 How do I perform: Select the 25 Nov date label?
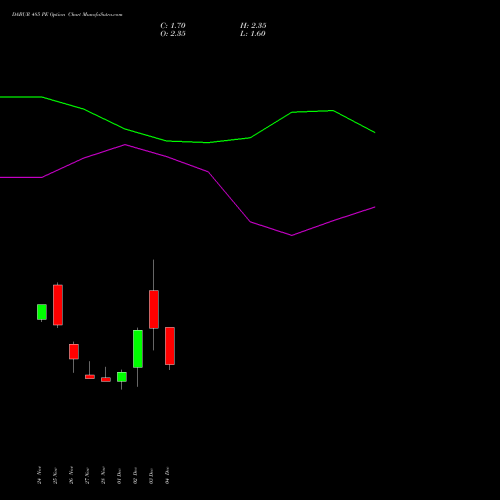pyautogui.click(x=55, y=475)
